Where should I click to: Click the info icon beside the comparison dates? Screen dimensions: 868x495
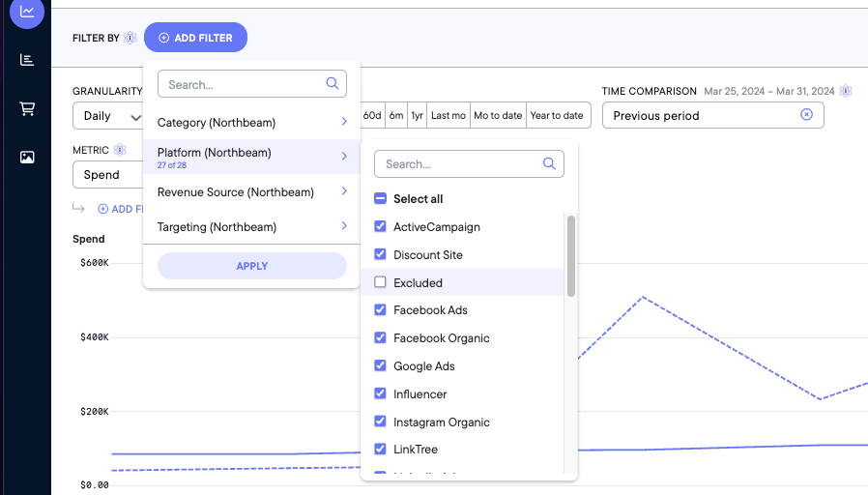click(846, 91)
